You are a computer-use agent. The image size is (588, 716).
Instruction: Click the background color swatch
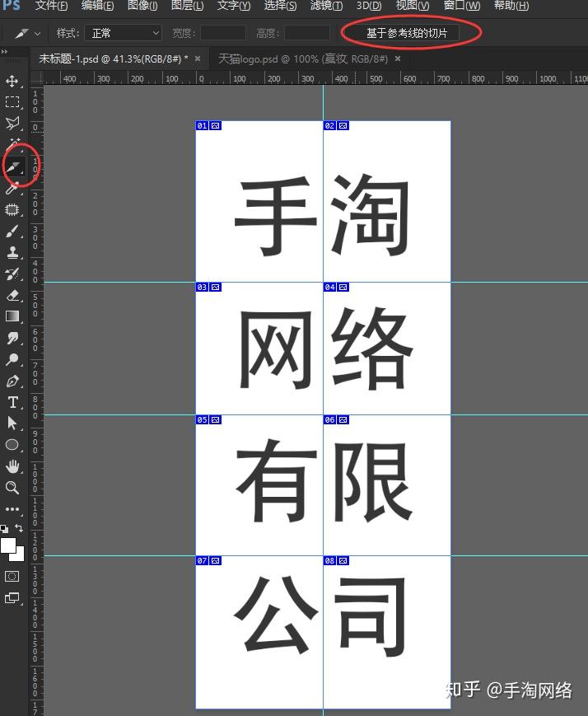(x=19, y=555)
